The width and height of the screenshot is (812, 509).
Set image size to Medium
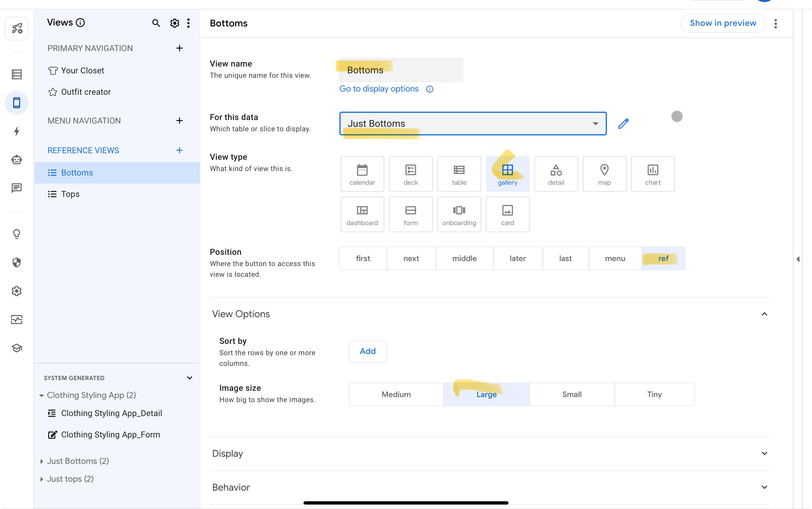[x=396, y=394]
